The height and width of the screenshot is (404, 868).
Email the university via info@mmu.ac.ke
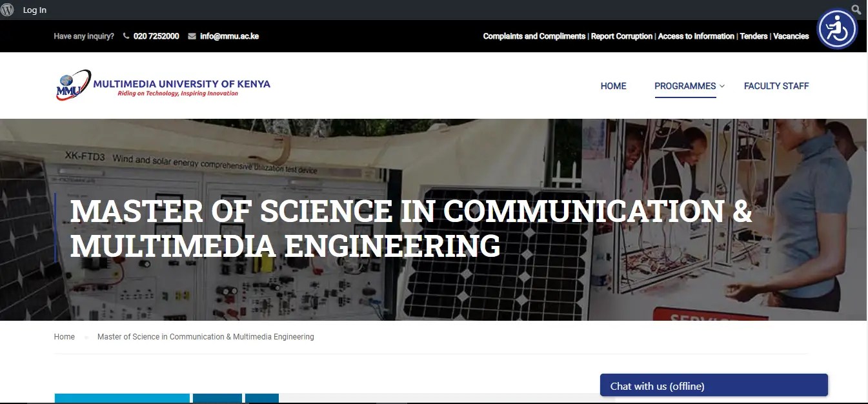click(x=229, y=36)
